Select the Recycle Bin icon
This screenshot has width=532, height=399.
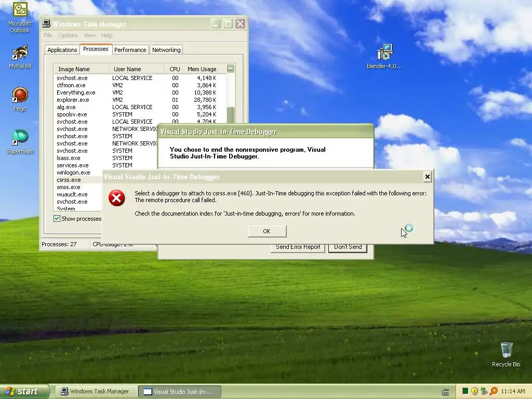pos(506,354)
